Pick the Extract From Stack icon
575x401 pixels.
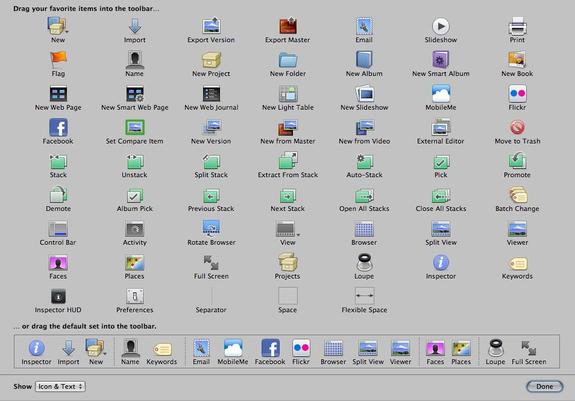click(x=288, y=161)
